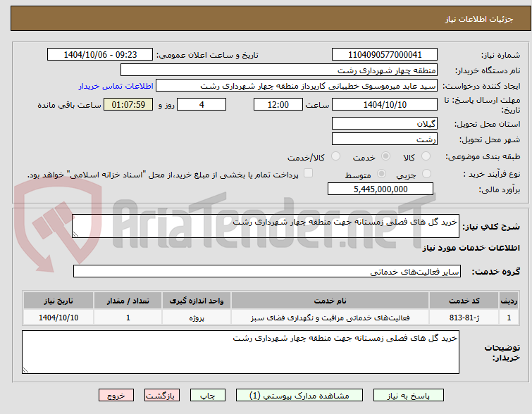The image size is (532, 414).
Task: Click the row number cell 1 in table
Action: point(509,318)
